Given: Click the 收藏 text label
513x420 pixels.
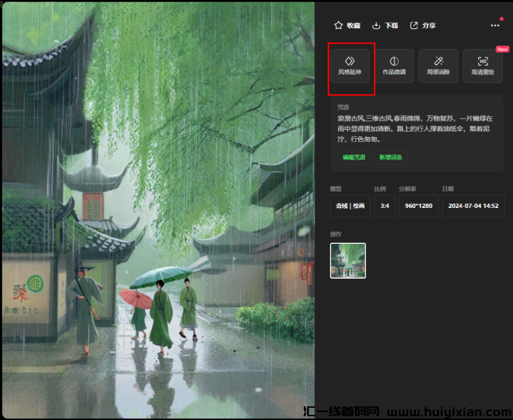Looking at the screenshot, I should pos(354,25).
